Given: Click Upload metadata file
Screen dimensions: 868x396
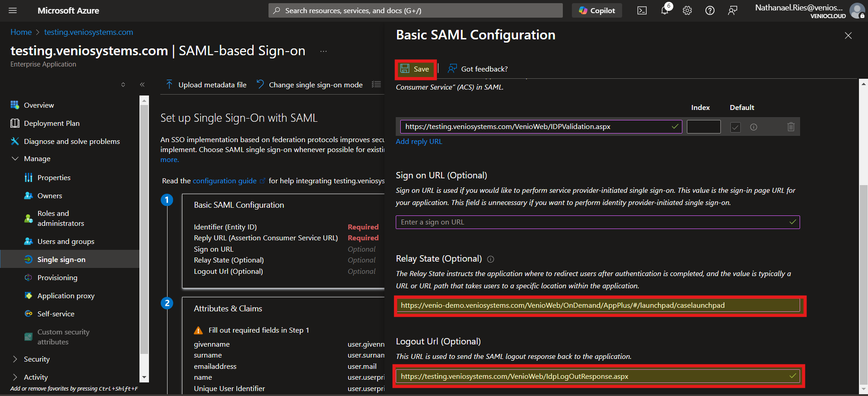Looking at the screenshot, I should click(206, 85).
